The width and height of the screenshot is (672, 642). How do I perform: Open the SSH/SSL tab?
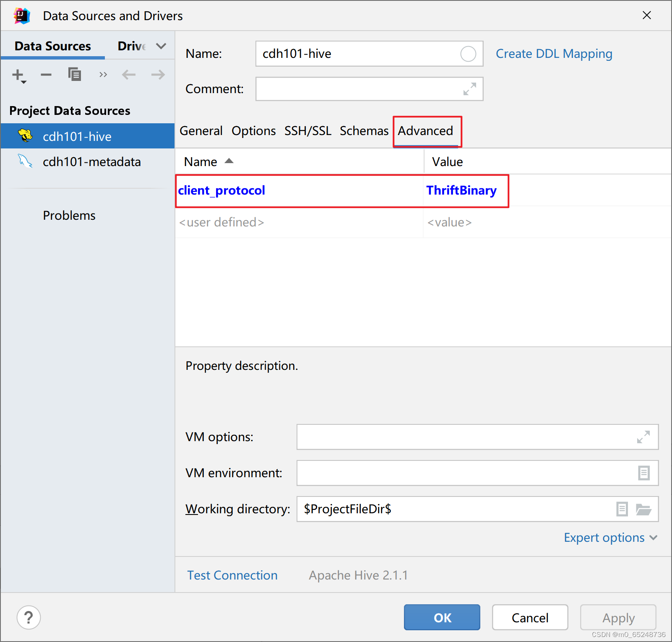tap(308, 131)
